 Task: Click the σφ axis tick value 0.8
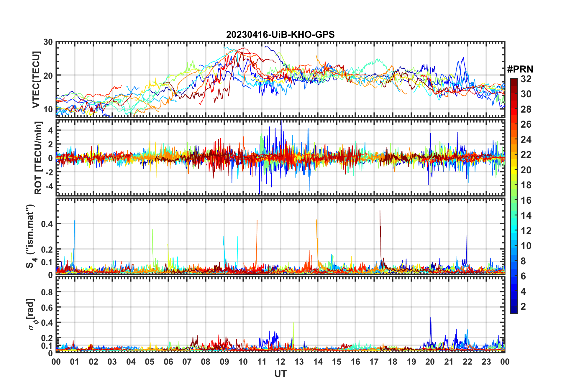tap(47, 292)
